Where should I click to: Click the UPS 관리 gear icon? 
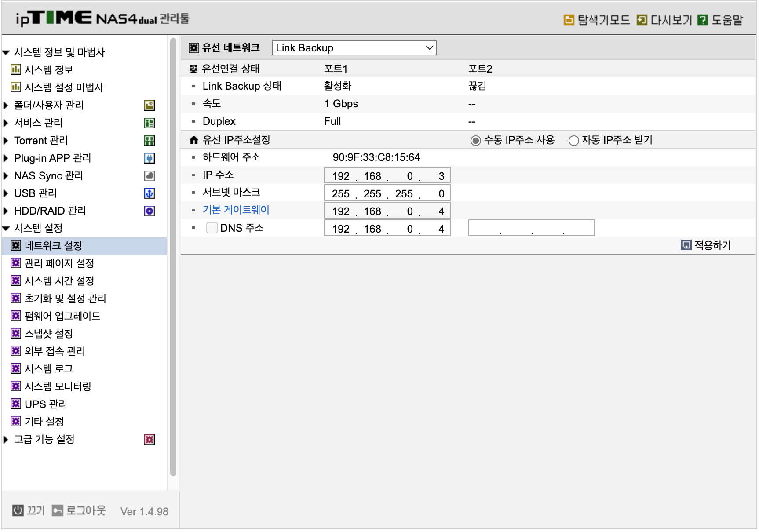pyautogui.click(x=16, y=404)
